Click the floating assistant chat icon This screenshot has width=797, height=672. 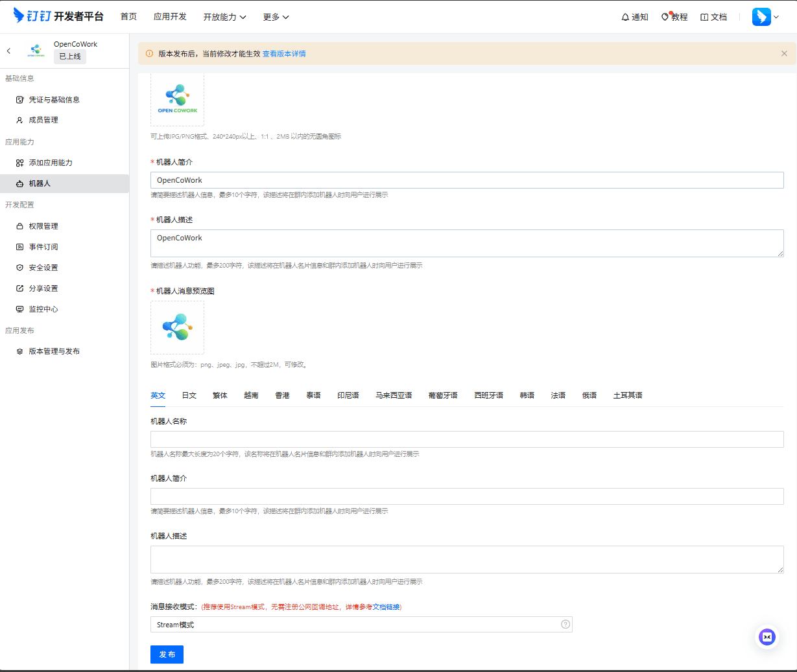click(767, 637)
